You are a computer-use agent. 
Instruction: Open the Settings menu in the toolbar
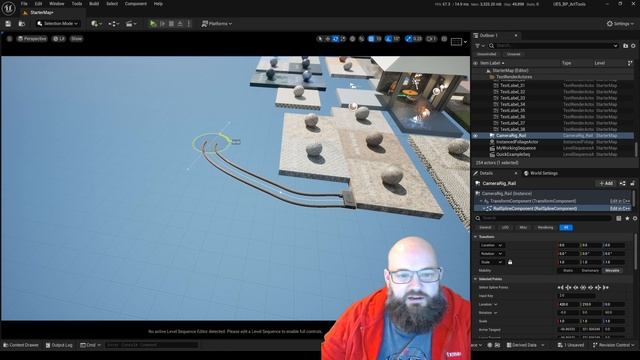(620, 24)
